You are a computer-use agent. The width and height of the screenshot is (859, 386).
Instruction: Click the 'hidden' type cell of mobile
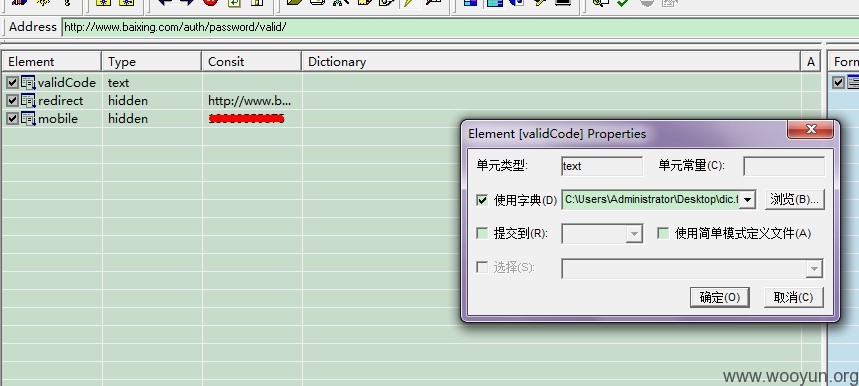click(x=128, y=119)
